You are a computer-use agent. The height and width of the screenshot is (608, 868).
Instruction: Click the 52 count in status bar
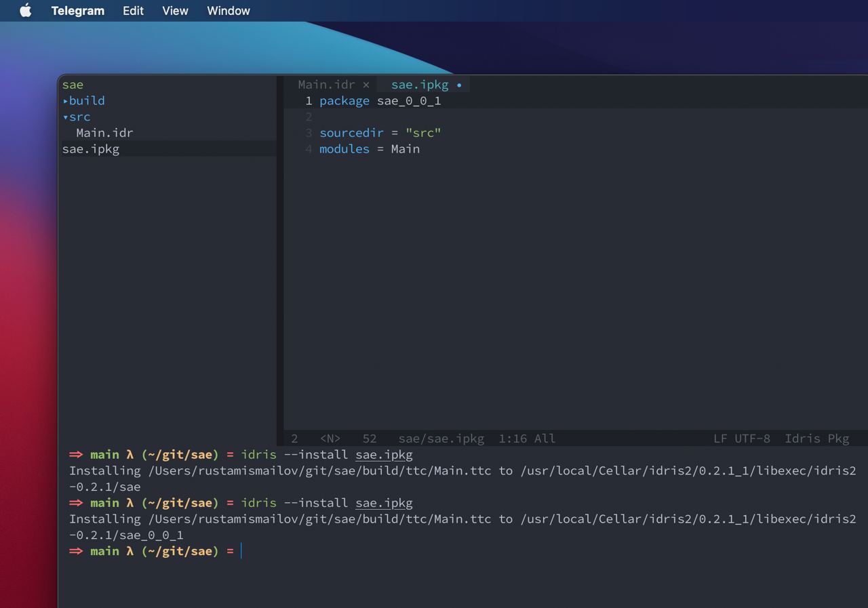pyautogui.click(x=370, y=439)
